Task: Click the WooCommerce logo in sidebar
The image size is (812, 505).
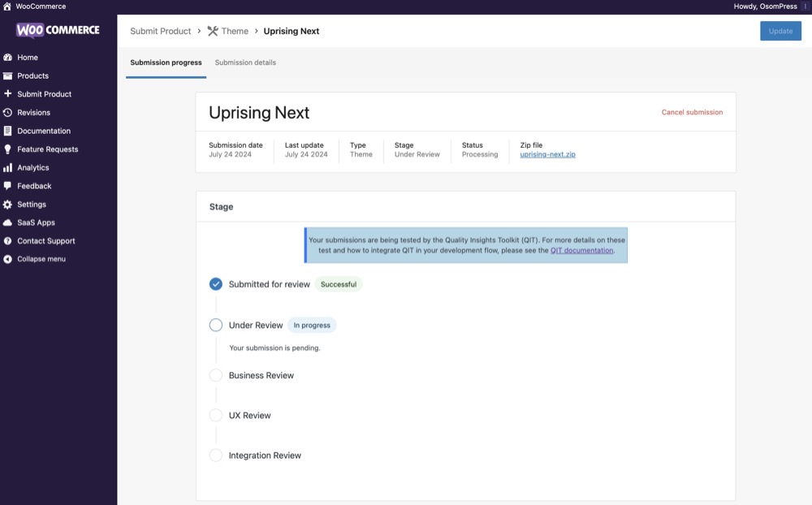Action: tap(58, 30)
